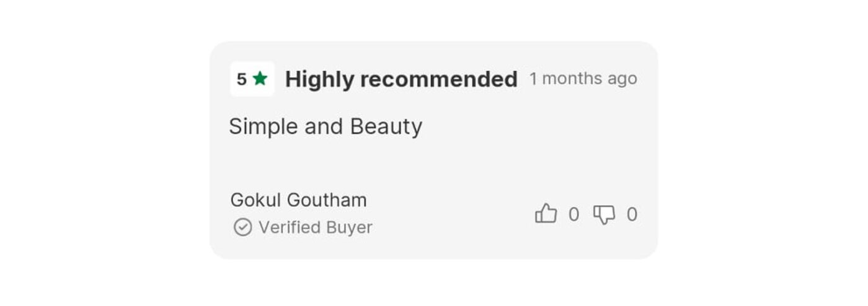
Task: Click the Verified Buyer checkmark icon
Action: coord(242,227)
